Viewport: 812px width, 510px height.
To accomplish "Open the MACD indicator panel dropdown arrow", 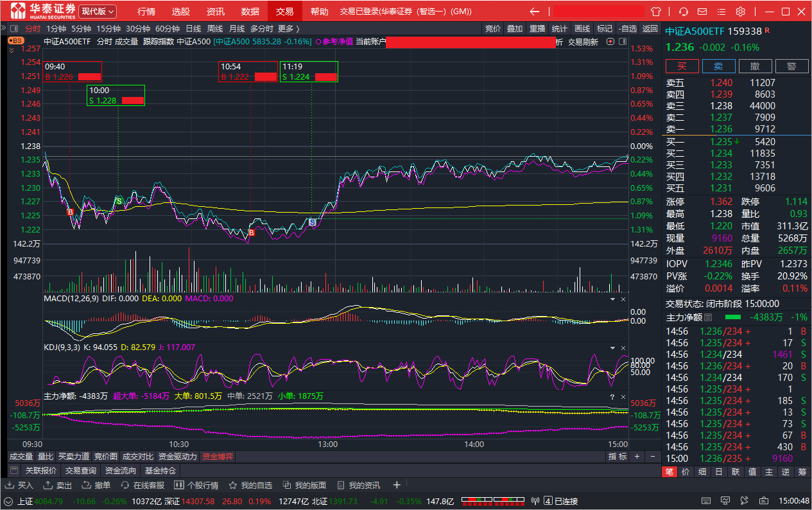I will tap(612, 299).
